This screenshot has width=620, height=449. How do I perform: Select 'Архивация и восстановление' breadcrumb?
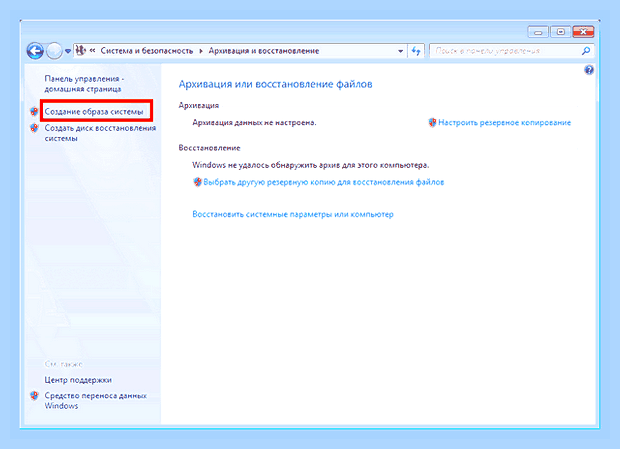click(264, 51)
